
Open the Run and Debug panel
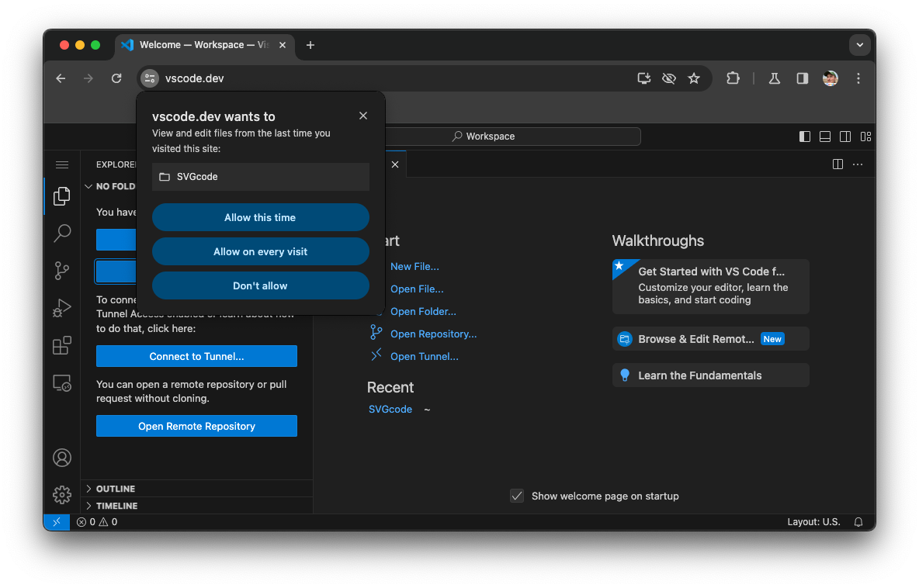(62, 308)
